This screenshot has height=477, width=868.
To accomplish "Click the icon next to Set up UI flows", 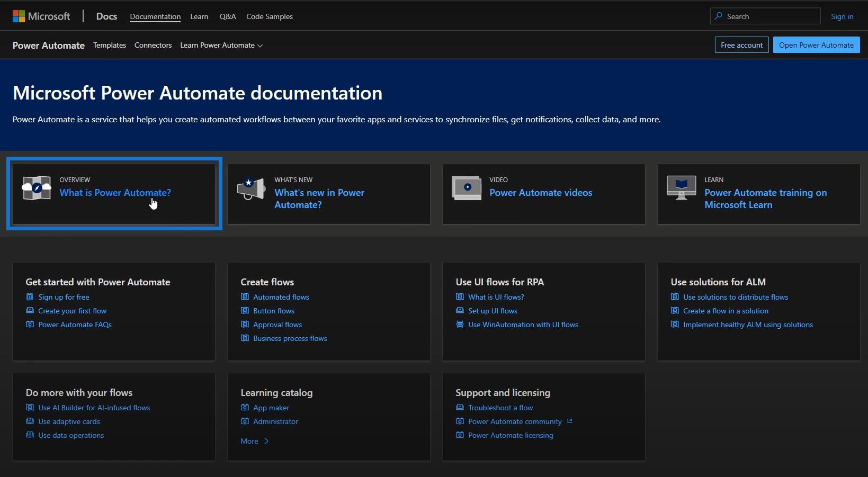I will [x=460, y=311].
